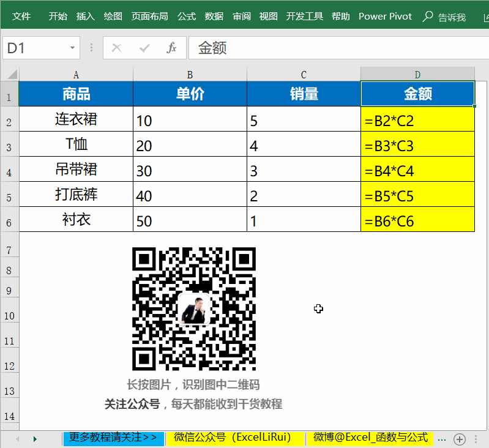Select the 金额 header cell
The image size is (489, 448).
tap(417, 94)
